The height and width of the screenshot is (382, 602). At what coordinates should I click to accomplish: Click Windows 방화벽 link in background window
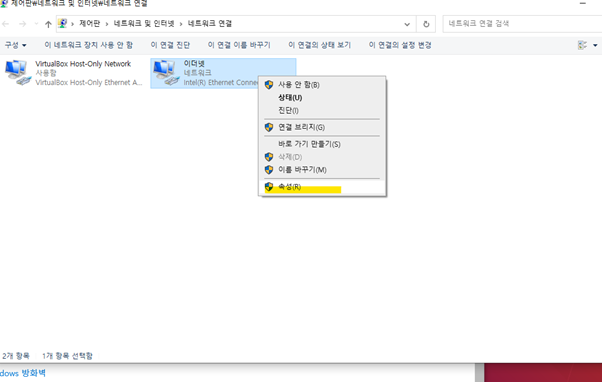[23, 373]
